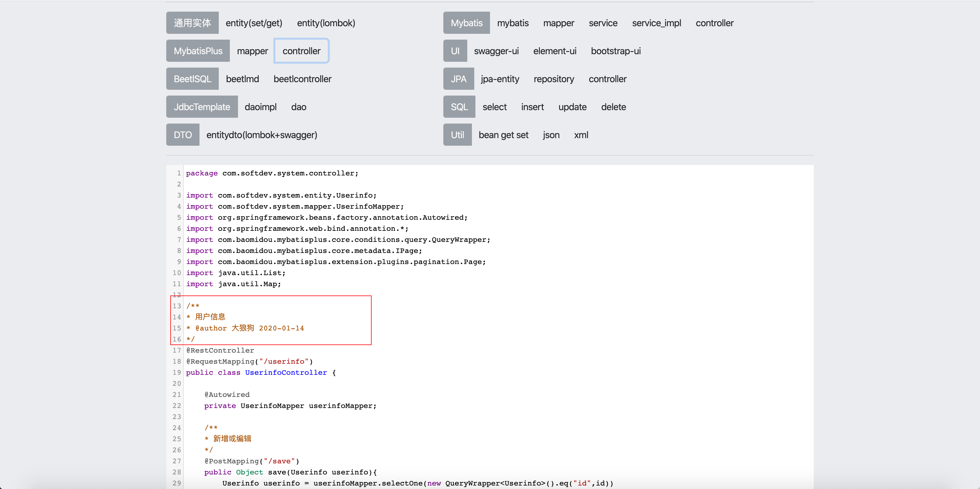The height and width of the screenshot is (489, 980).
Task: Select the bootstrap-ui template
Action: [615, 51]
